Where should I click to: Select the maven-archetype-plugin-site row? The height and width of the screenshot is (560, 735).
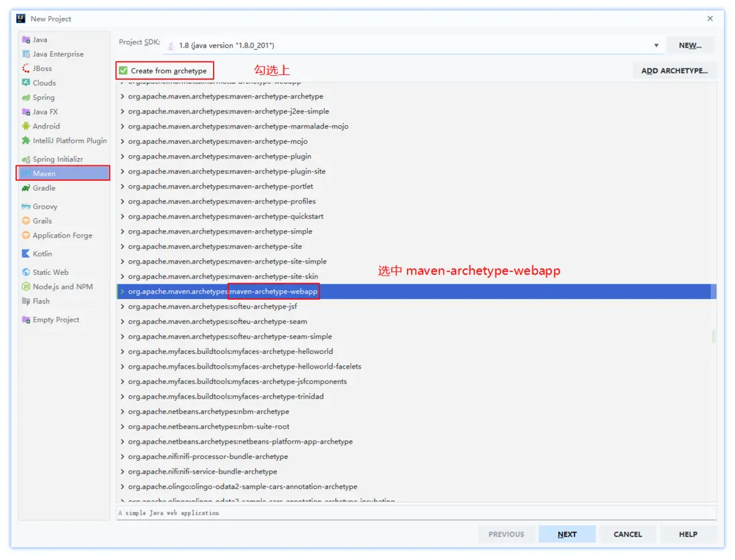pos(416,171)
